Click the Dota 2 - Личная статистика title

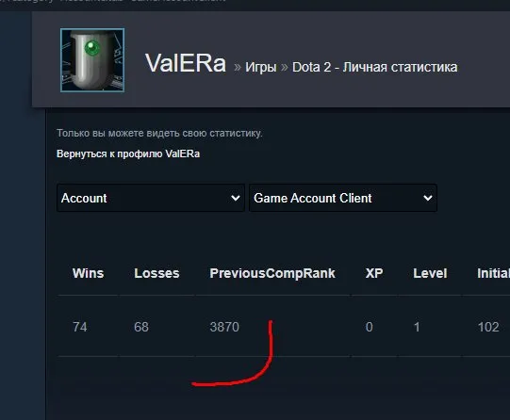pos(374,67)
